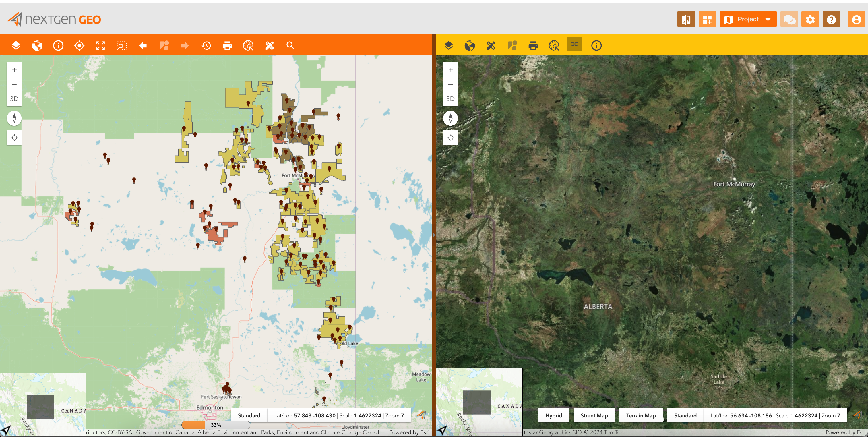
Task: Zoom out on the left map
Action: [x=14, y=84]
